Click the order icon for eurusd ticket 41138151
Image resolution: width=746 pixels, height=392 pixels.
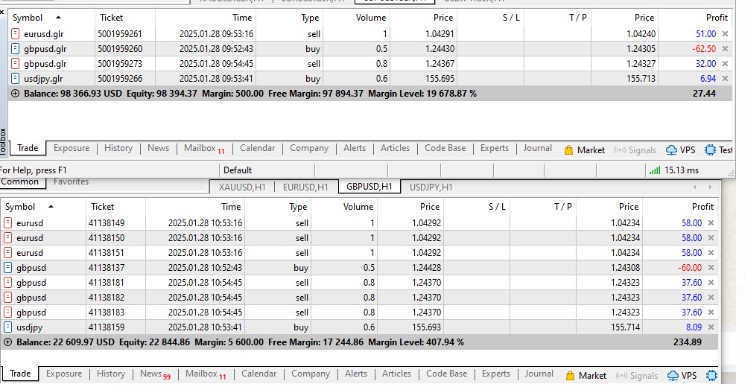pos(8,253)
